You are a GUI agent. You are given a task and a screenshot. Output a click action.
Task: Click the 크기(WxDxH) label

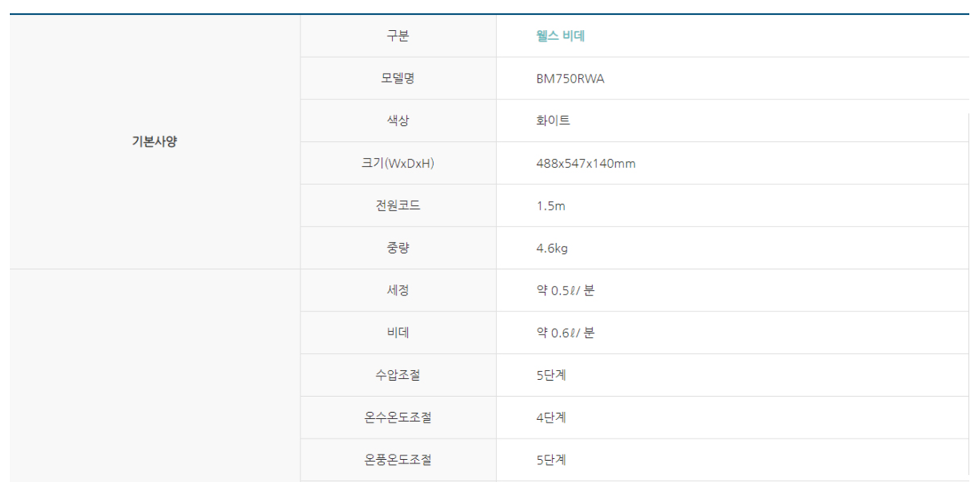398,164
